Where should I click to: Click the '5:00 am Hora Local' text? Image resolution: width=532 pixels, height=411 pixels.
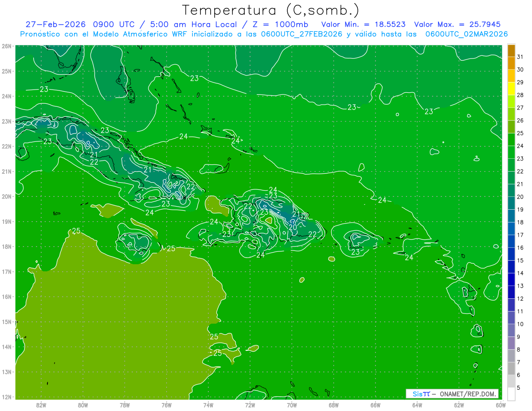coord(194,24)
